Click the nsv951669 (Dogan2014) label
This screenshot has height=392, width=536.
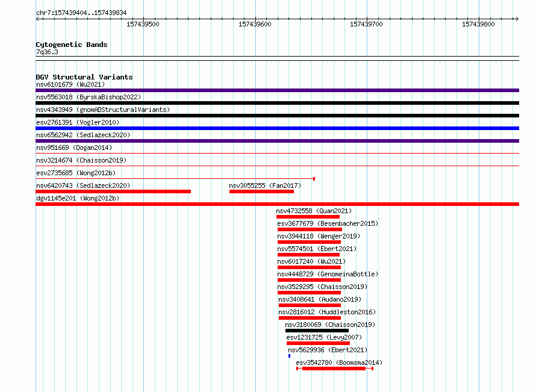pos(74,148)
